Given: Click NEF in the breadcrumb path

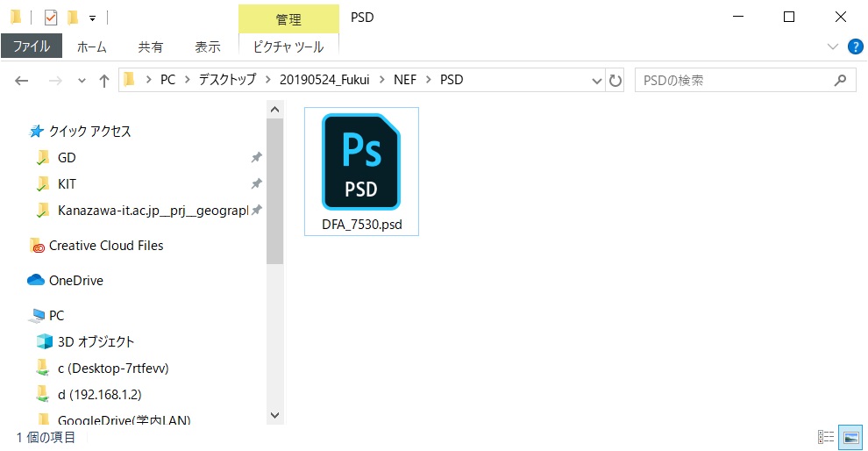Looking at the screenshot, I should tap(405, 80).
